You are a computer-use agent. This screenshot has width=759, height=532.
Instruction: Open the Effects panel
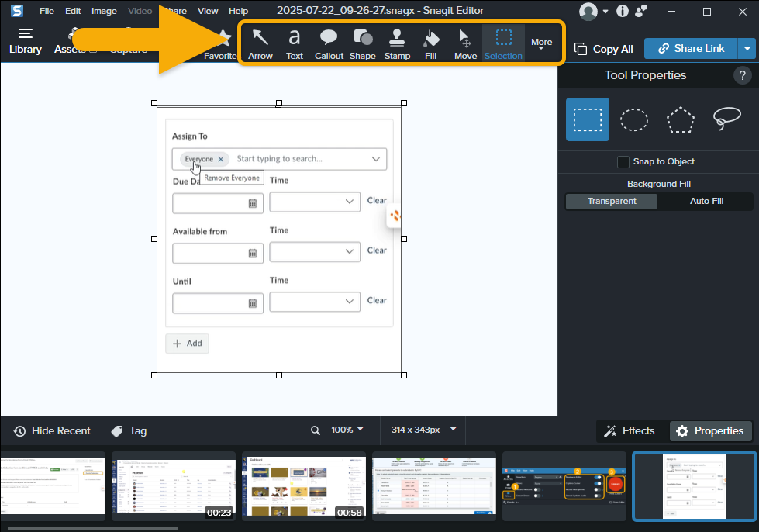630,431
